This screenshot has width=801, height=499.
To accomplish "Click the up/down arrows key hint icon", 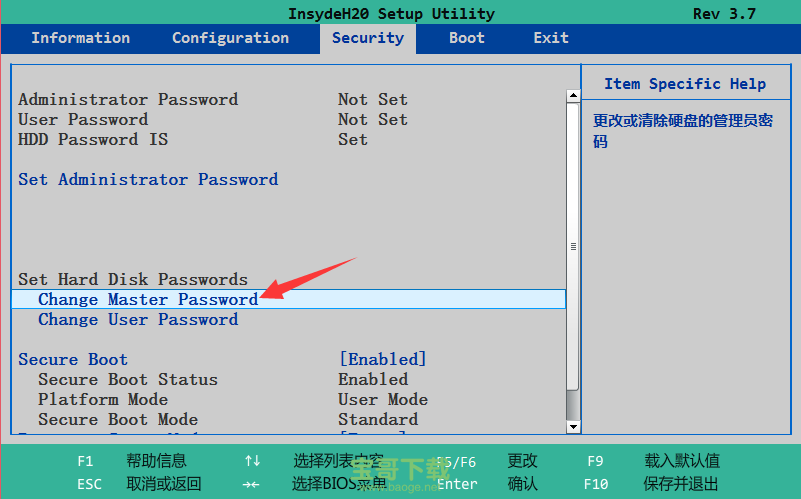I will click(252, 461).
